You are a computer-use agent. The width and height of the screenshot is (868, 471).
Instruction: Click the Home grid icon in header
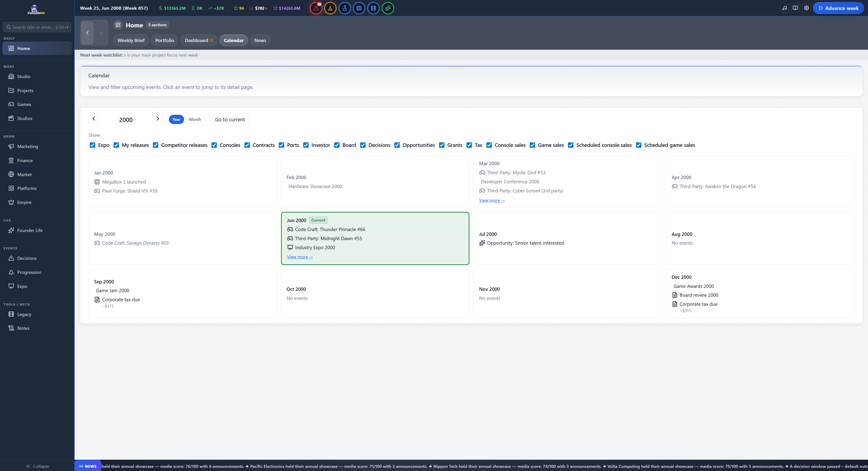(x=118, y=25)
